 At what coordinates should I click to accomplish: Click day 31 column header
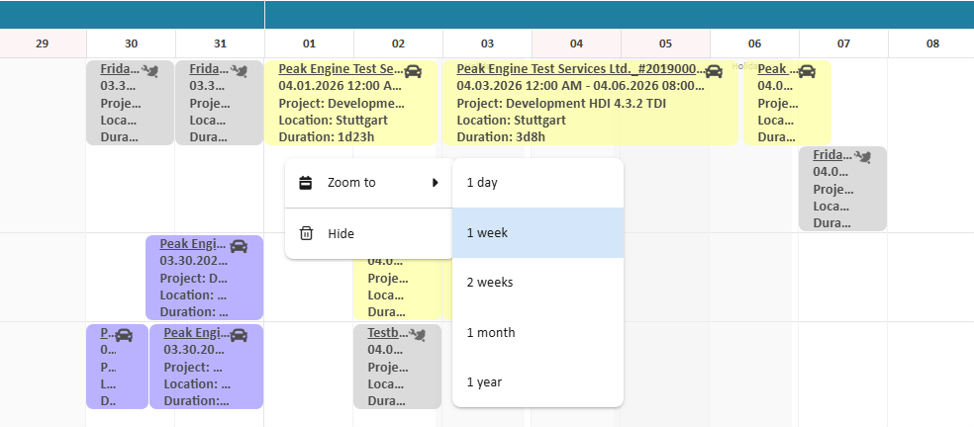(220, 44)
